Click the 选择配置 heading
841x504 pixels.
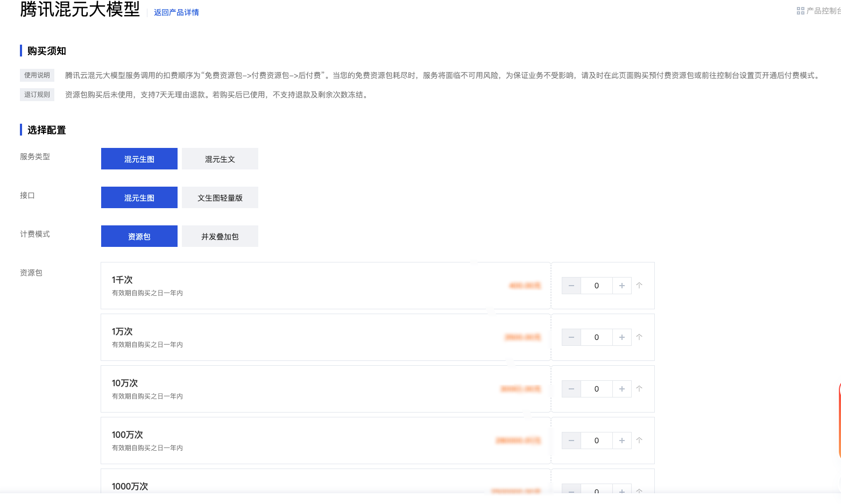(47, 130)
